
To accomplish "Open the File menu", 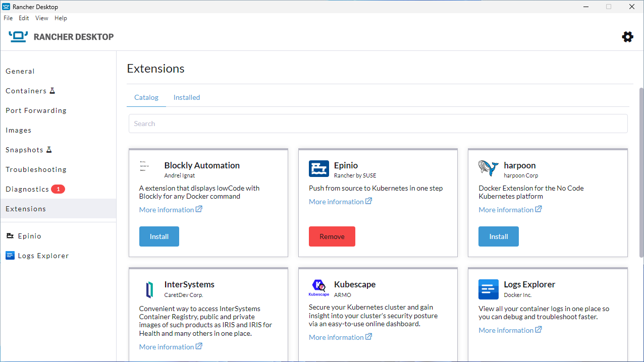I will pyautogui.click(x=8, y=18).
